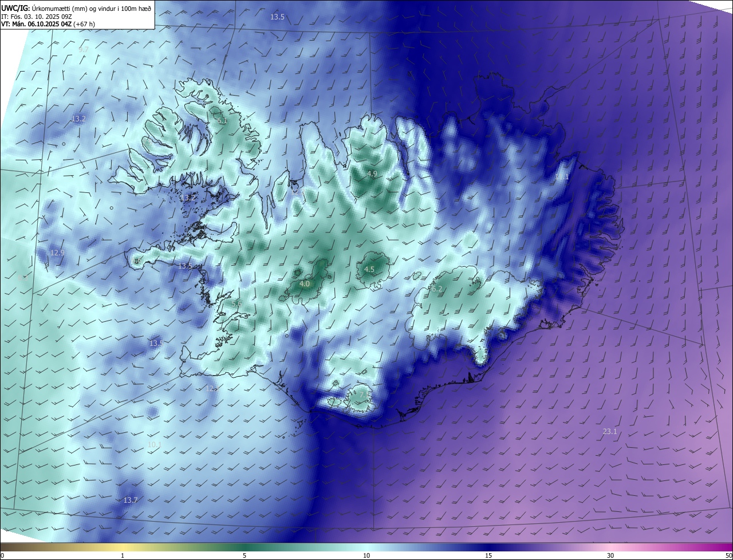
Task: Click the valid time 'VT: Mán. 06.10.2025 04Z (+67 h)'
Action: 48,24
